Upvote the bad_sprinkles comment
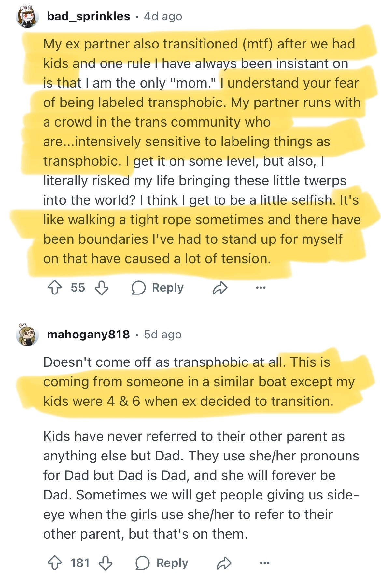 (55, 288)
